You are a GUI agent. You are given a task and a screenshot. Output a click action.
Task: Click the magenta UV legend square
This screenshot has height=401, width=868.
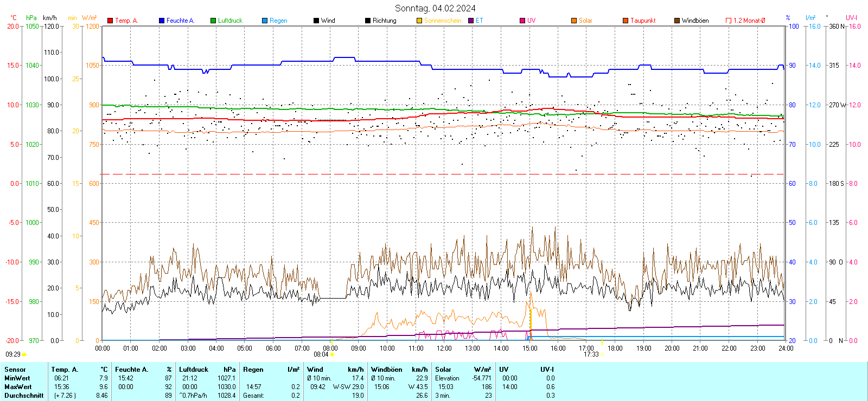click(522, 21)
